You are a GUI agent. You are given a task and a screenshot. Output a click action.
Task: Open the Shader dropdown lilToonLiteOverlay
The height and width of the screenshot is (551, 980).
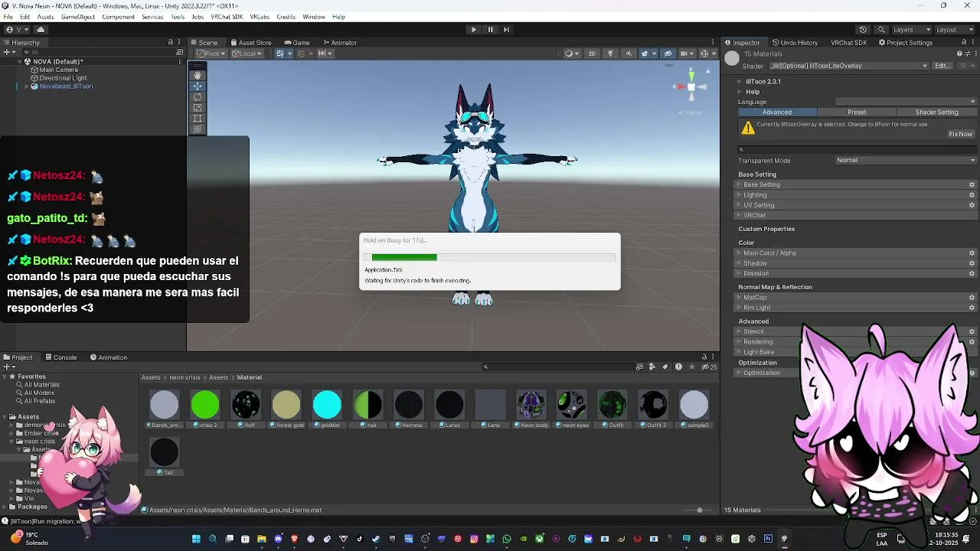click(849, 66)
